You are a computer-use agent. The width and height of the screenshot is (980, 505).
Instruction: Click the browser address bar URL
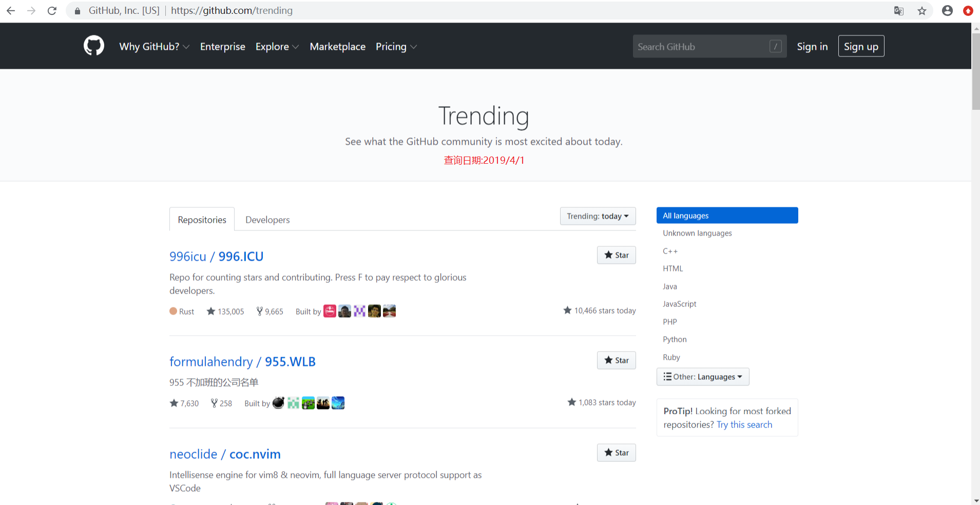coord(232,10)
